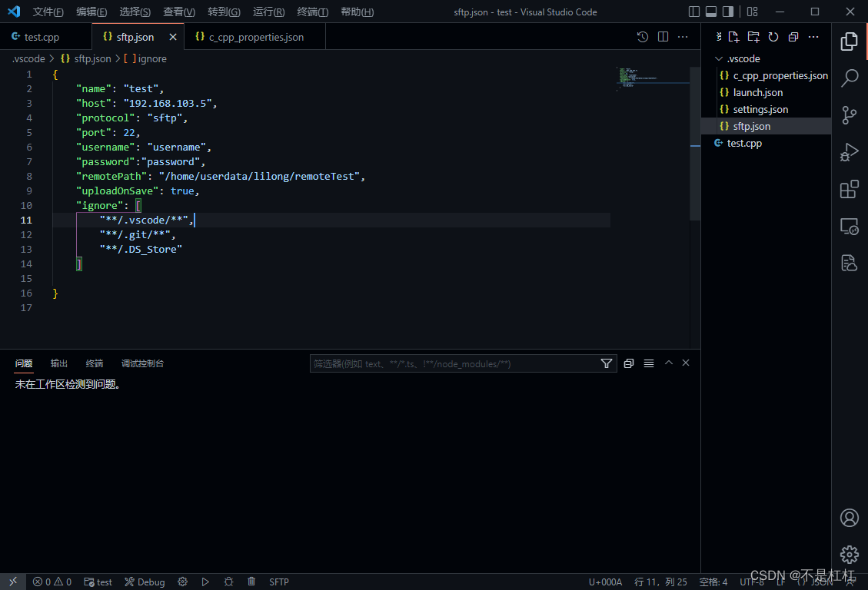Click the New File icon in Explorer
868x590 pixels.
tap(733, 36)
